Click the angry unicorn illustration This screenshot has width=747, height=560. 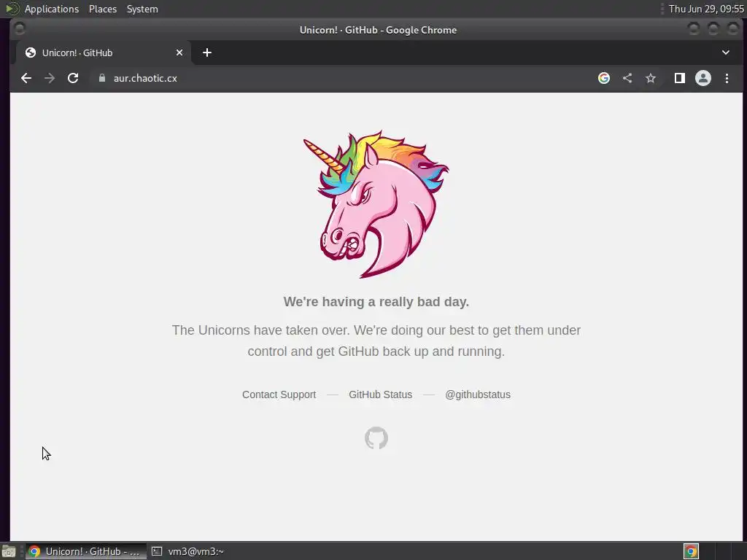(x=376, y=204)
